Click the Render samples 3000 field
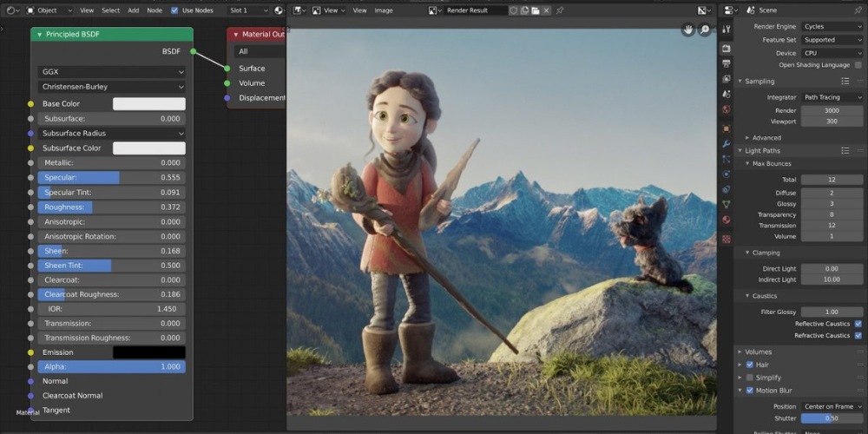 pyautogui.click(x=832, y=110)
